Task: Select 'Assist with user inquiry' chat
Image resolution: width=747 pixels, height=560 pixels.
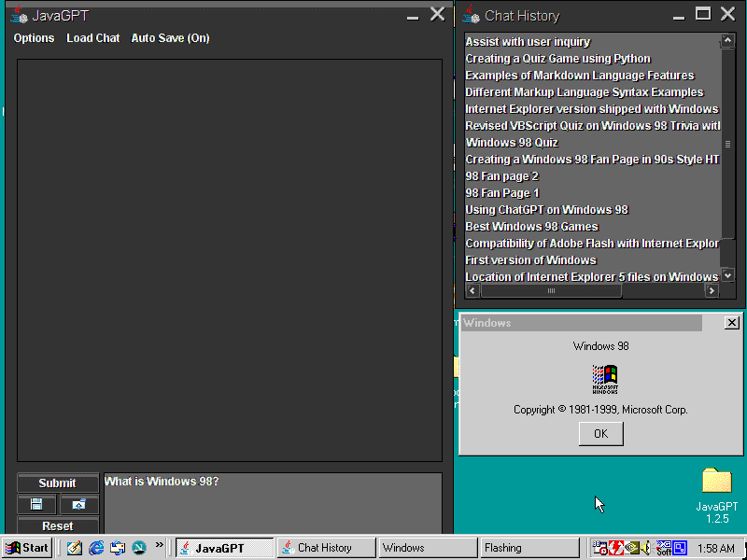Action: (593, 42)
